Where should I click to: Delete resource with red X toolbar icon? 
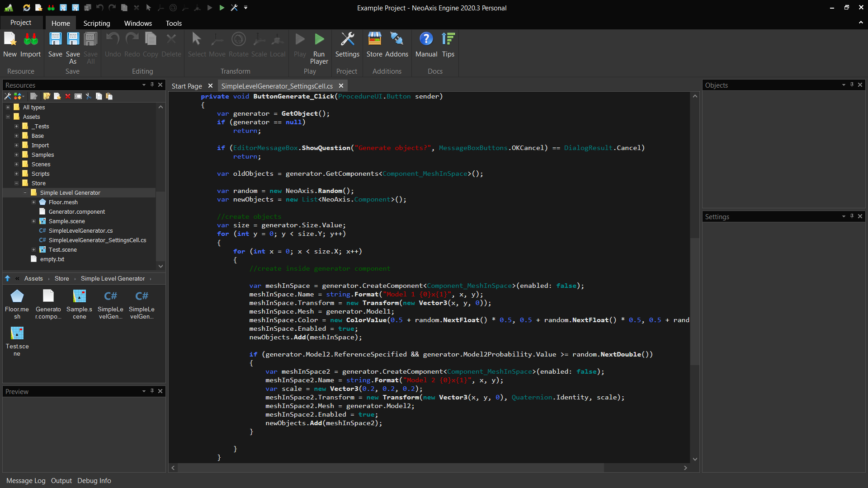(68, 96)
